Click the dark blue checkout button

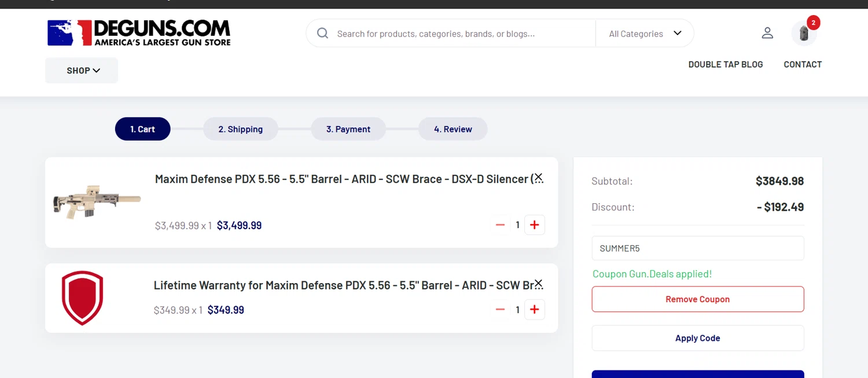(x=698, y=374)
